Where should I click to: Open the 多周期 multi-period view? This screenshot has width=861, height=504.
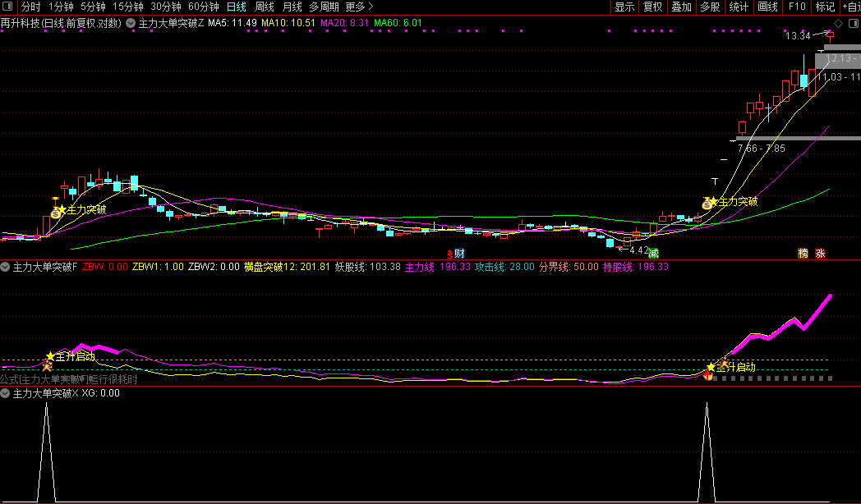coord(324,7)
